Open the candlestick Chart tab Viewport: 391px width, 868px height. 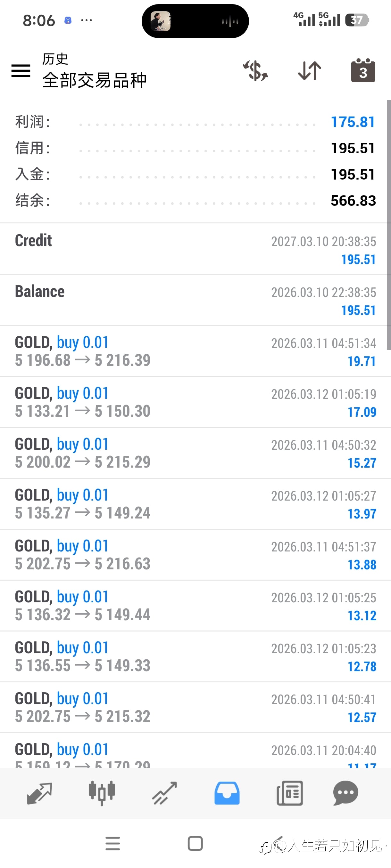point(102,793)
